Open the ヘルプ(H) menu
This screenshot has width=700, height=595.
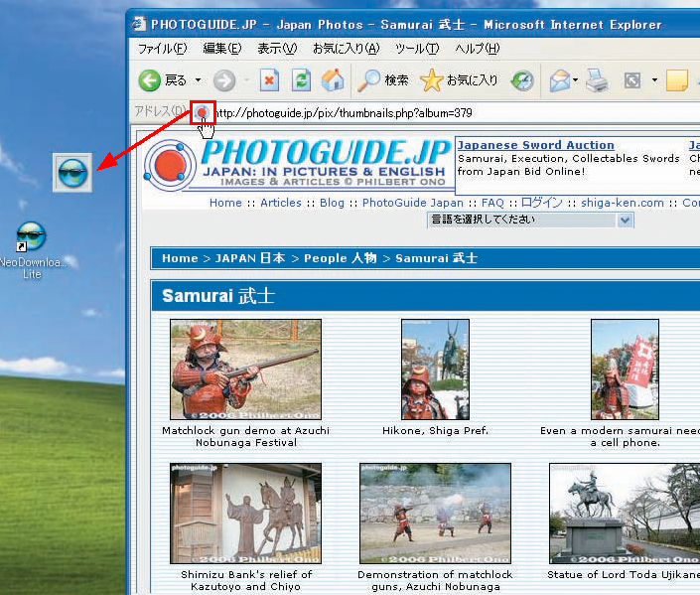pos(477,49)
